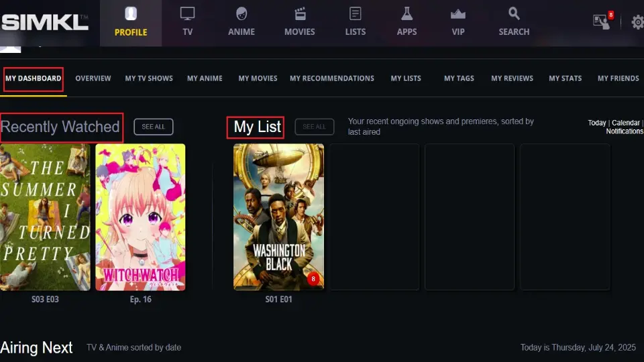Click the S01 E01 episode label

pyautogui.click(x=278, y=299)
